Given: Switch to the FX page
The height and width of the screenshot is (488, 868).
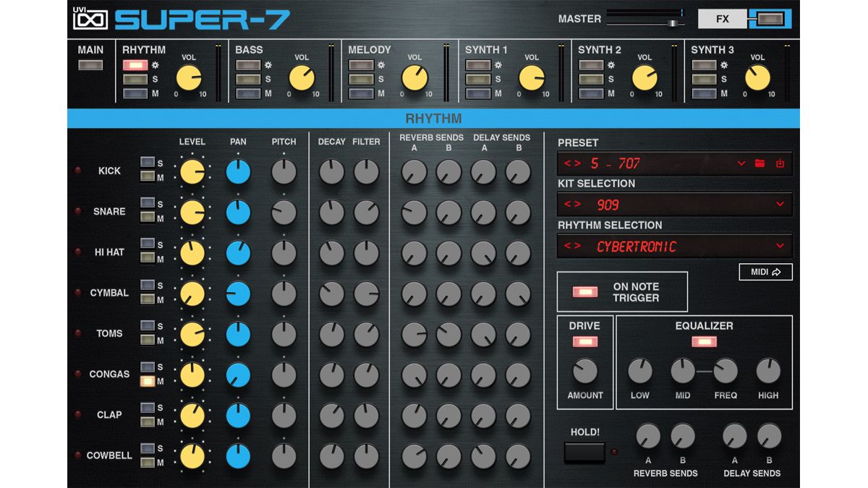Looking at the screenshot, I should pyautogui.click(x=723, y=19).
